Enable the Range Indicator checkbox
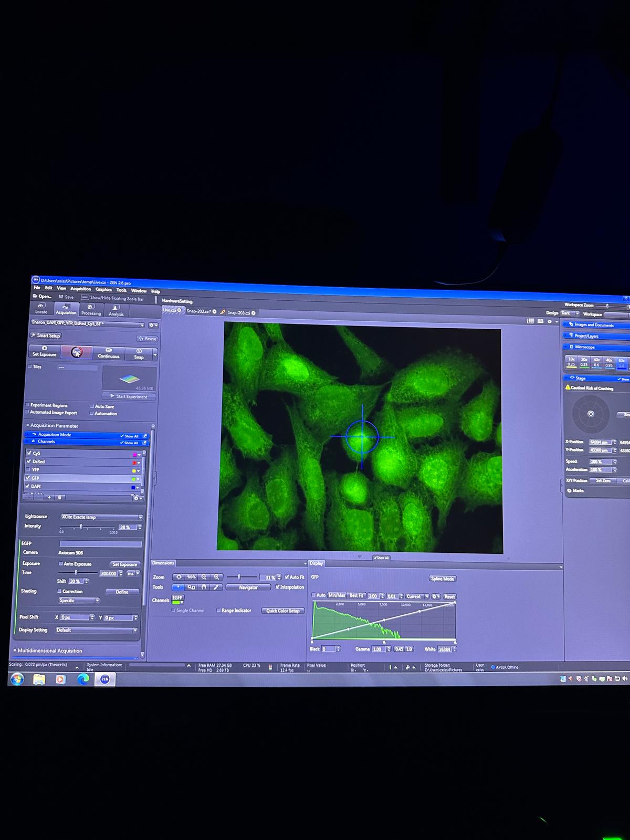Image resolution: width=630 pixels, height=840 pixels. point(218,611)
